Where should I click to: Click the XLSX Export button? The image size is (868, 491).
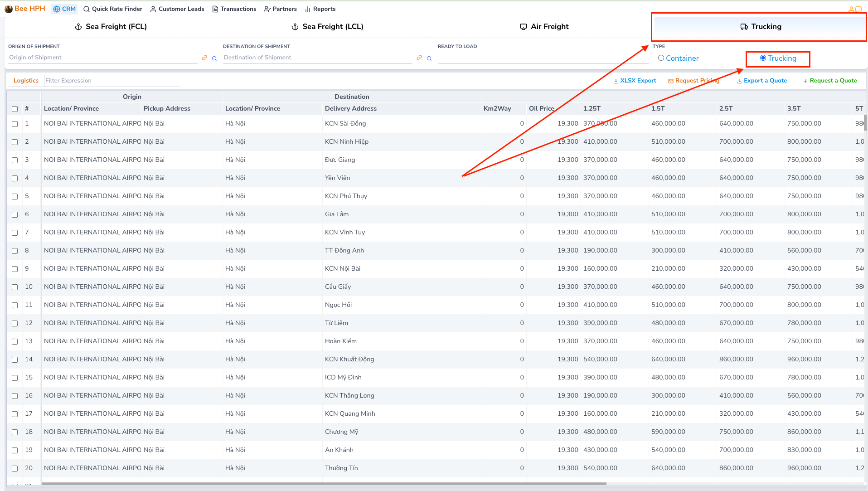click(635, 81)
